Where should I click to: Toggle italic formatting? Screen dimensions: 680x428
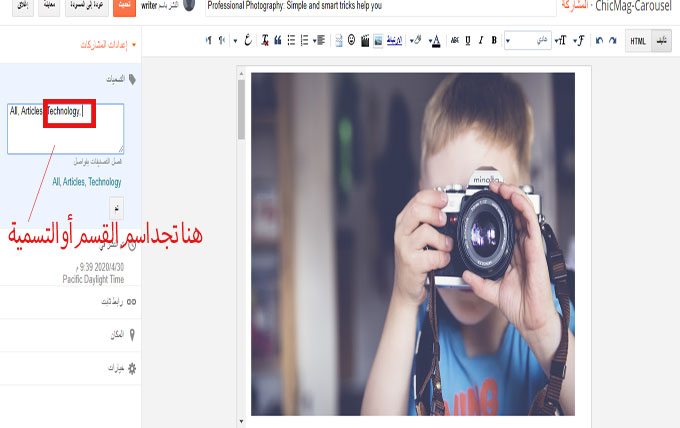pyautogui.click(x=481, y=40)
